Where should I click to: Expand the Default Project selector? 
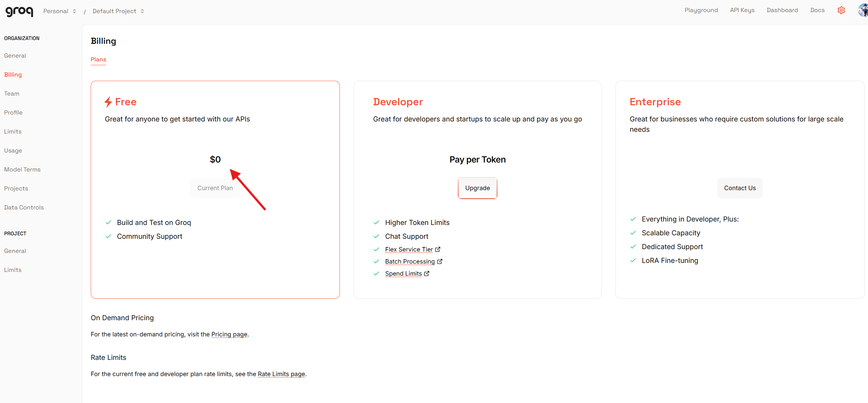tap(118, 11)
